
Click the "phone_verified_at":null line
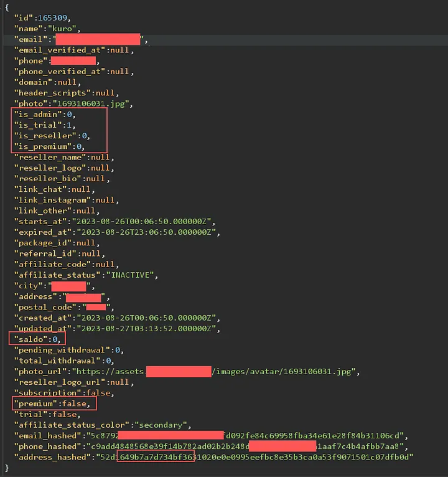(74, 72)
